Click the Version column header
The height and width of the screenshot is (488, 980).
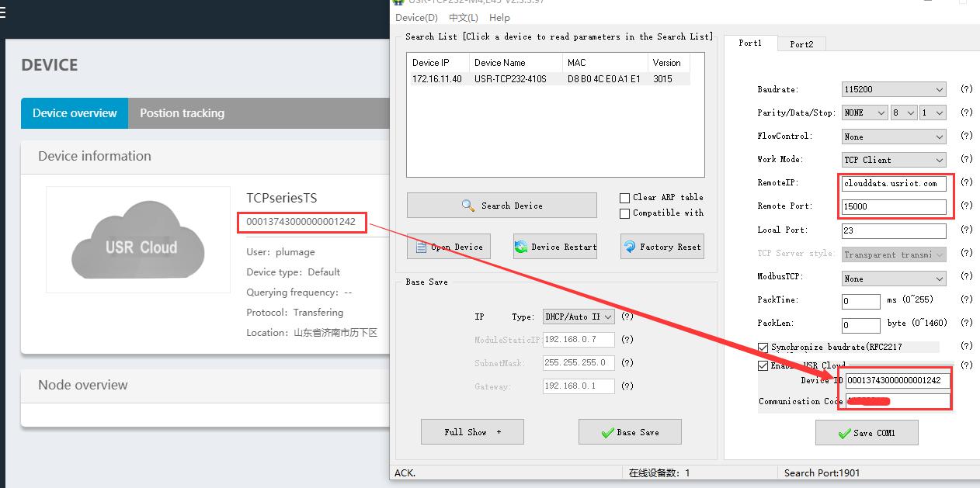668,63
